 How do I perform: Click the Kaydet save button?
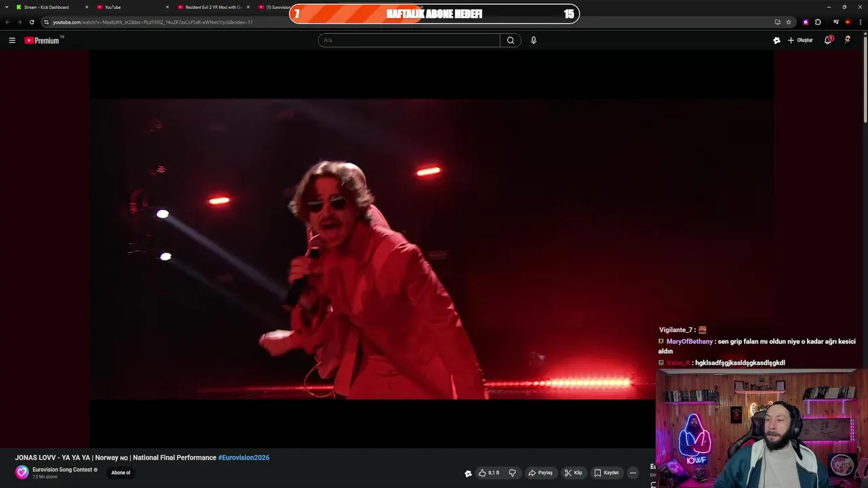pyautogui.click(x=606, y=473)
